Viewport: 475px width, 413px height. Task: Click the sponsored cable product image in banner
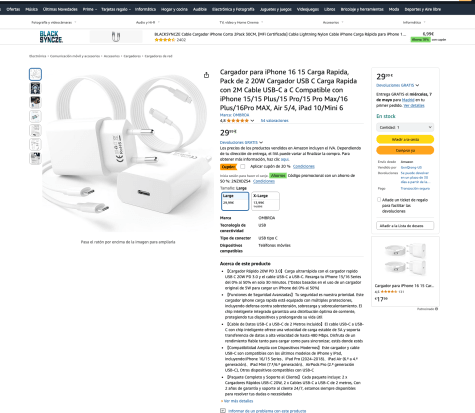pos(116,37)
